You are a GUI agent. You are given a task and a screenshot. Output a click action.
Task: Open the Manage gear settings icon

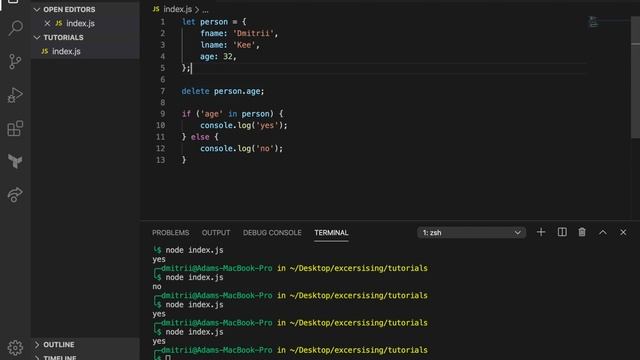point(15,347)
